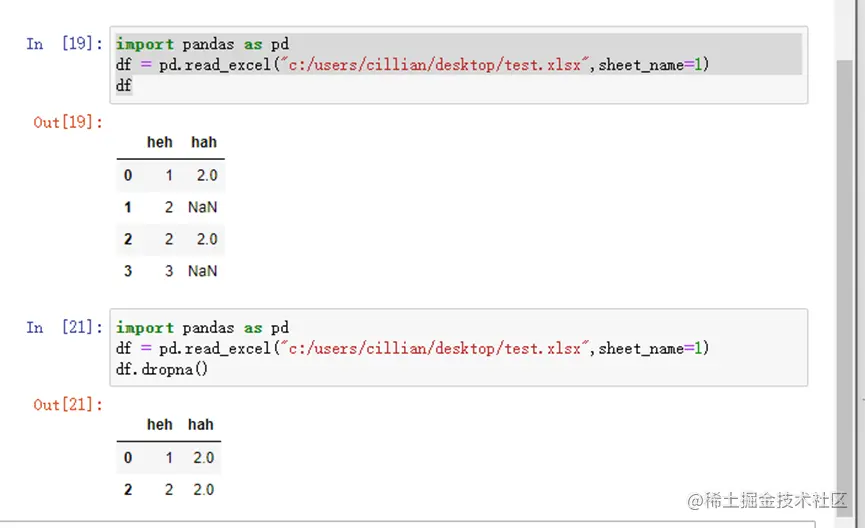The height and width of the screenshot is (528, 865).
Task: Click the second code cell containing df.dropna()
Action: pyautogui.click(x=458, y=348)
